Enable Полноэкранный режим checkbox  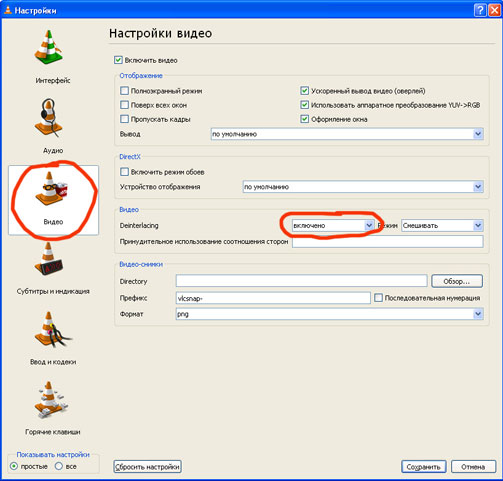tap(124, 91)
